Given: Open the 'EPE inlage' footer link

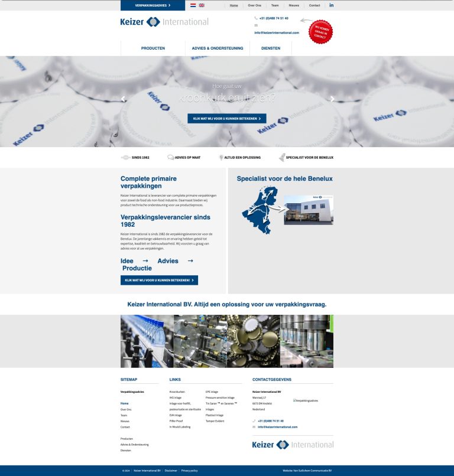Looking at the screenshot, I should click(x=212, y=392).
